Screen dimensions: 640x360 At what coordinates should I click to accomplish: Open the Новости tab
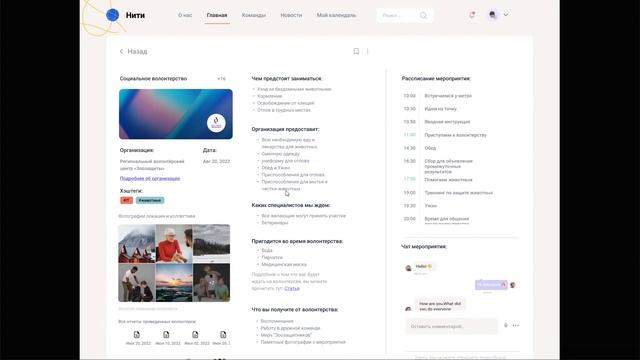(291, 15)
